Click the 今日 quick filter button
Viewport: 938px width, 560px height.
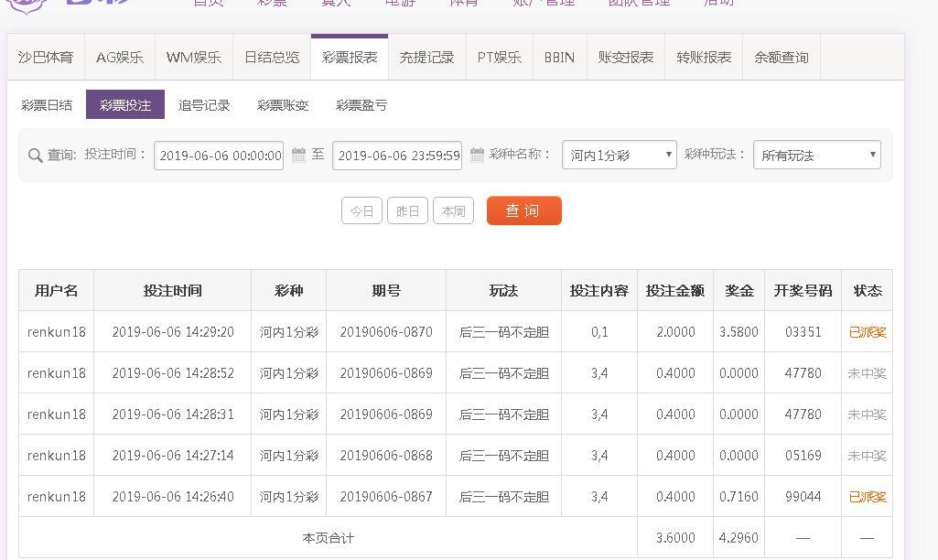(x=361, y=210)
